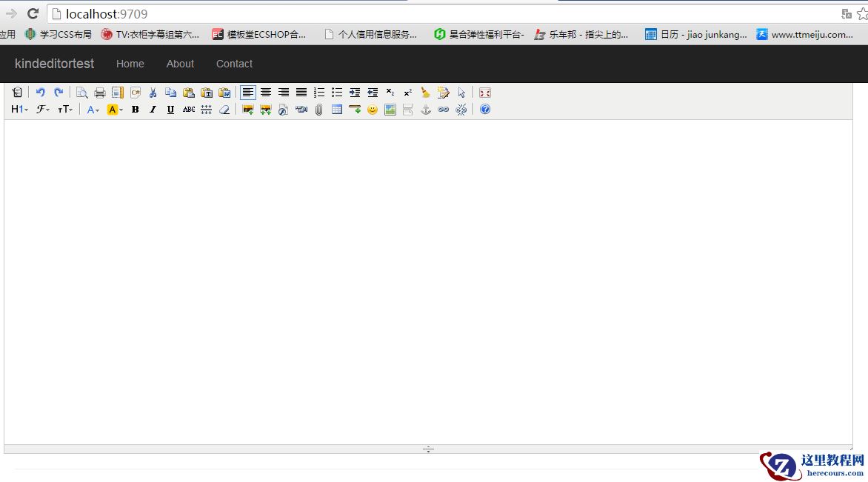Open the Contact page
Screen dimensions: 868x482
(x=234, y=64)
